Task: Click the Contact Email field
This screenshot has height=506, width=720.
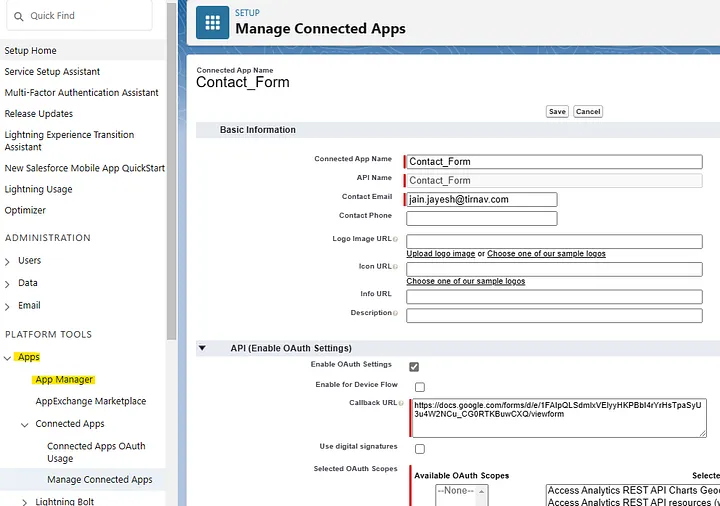Action: pos(482,199)
